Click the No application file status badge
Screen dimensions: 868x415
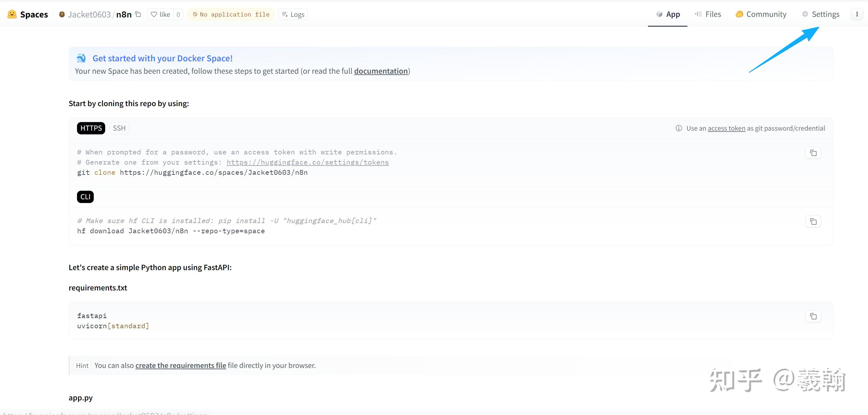231,15
